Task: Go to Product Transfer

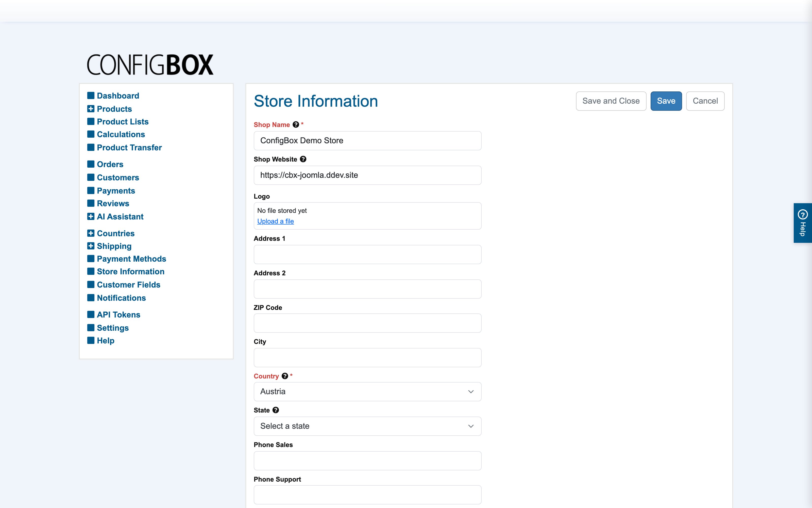Action: [x=129, y=148]
